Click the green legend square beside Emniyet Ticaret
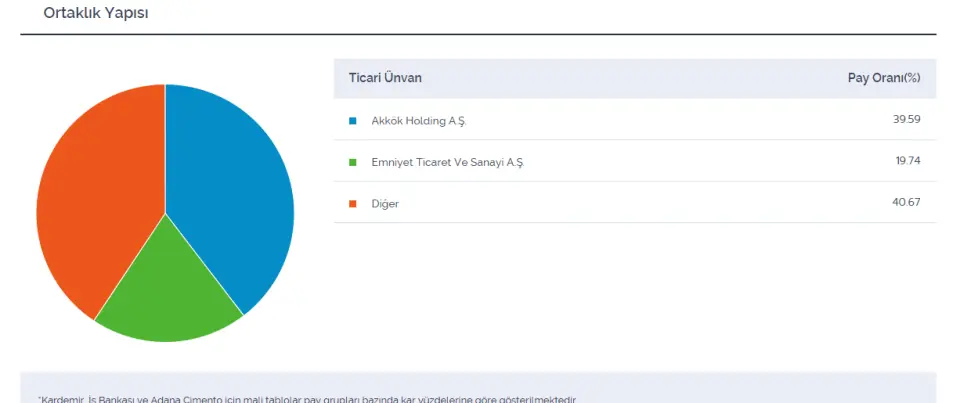Viewport: 960px width, 403px height. point(352,162)
